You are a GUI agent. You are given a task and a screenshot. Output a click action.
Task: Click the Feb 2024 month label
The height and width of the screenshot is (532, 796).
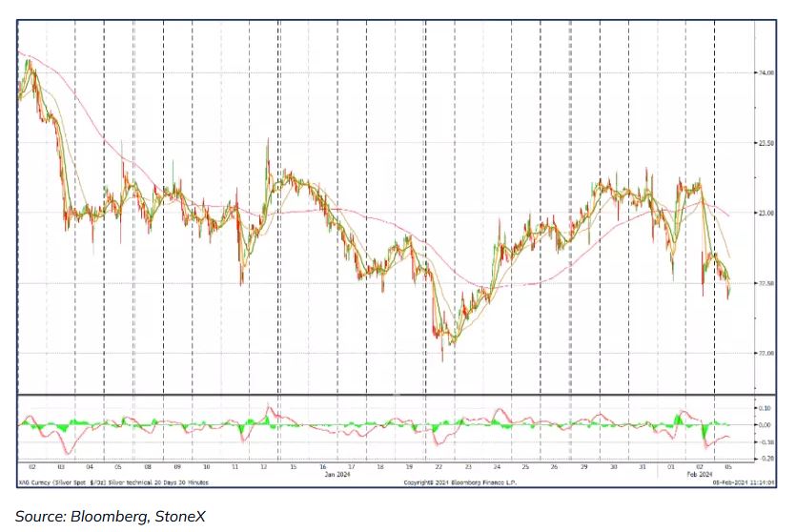699,474
